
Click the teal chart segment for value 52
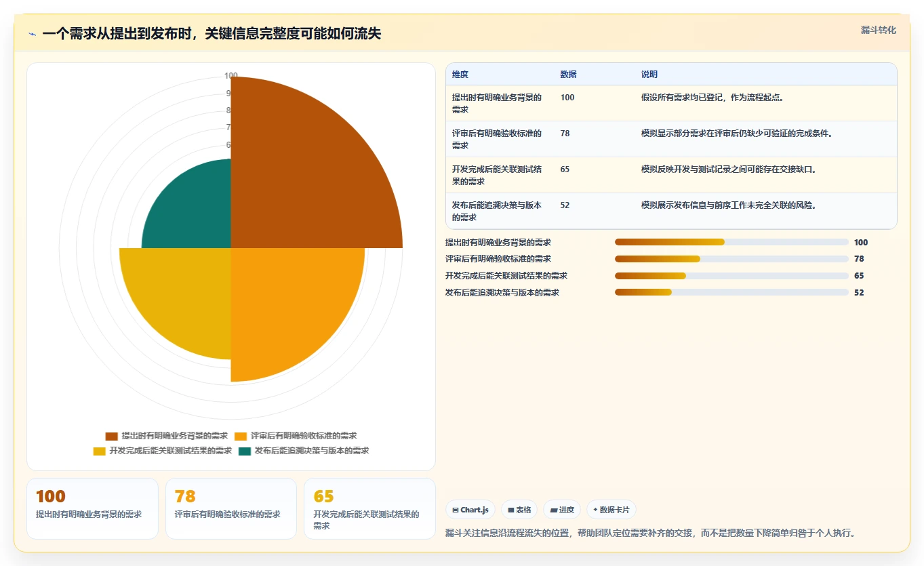(x=197, y=214)
